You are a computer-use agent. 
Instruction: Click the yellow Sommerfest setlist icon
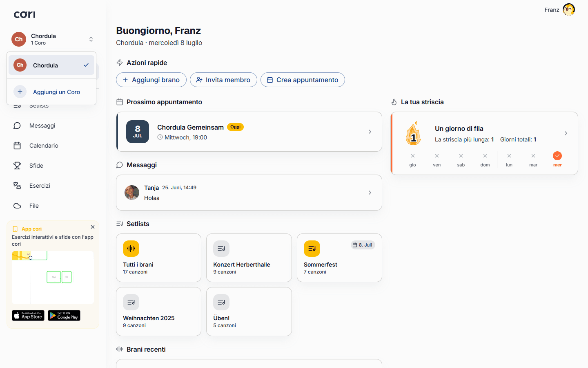(x=312, y=249)
